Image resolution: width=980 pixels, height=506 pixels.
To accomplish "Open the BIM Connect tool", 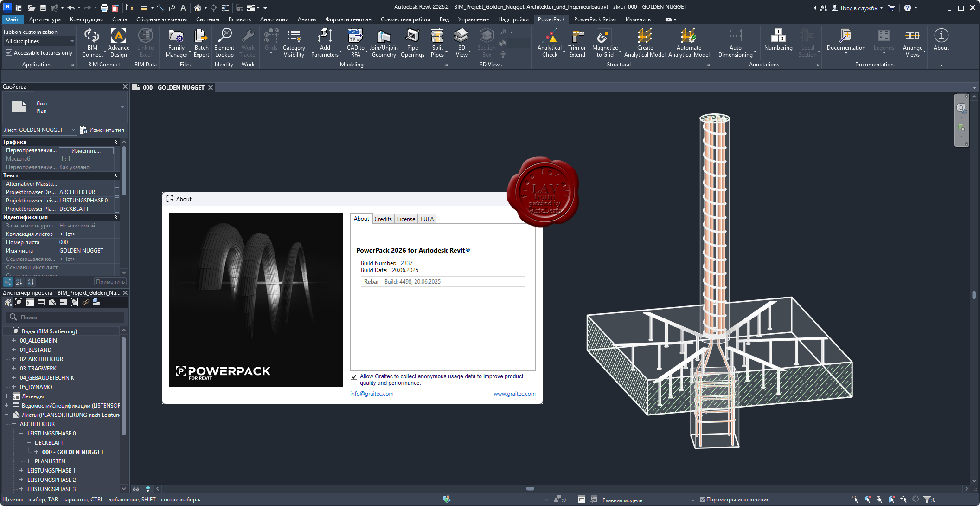I will [92, 43].
